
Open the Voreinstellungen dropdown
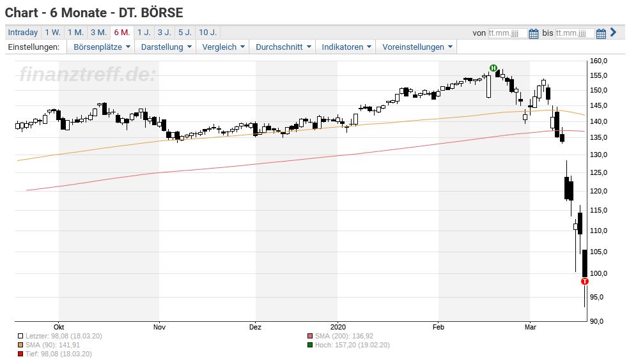pyautogui.click(x=417, y=47)
